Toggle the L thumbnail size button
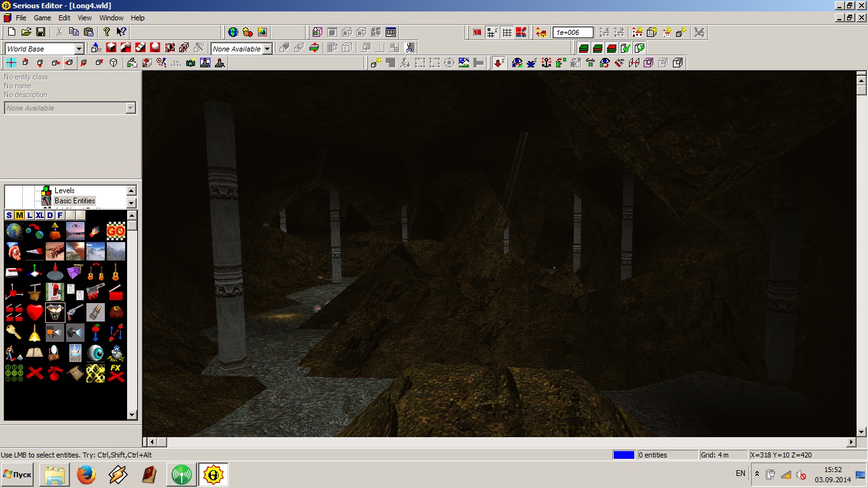This screenshot has width=868, height=488. [x=29, y=215]
